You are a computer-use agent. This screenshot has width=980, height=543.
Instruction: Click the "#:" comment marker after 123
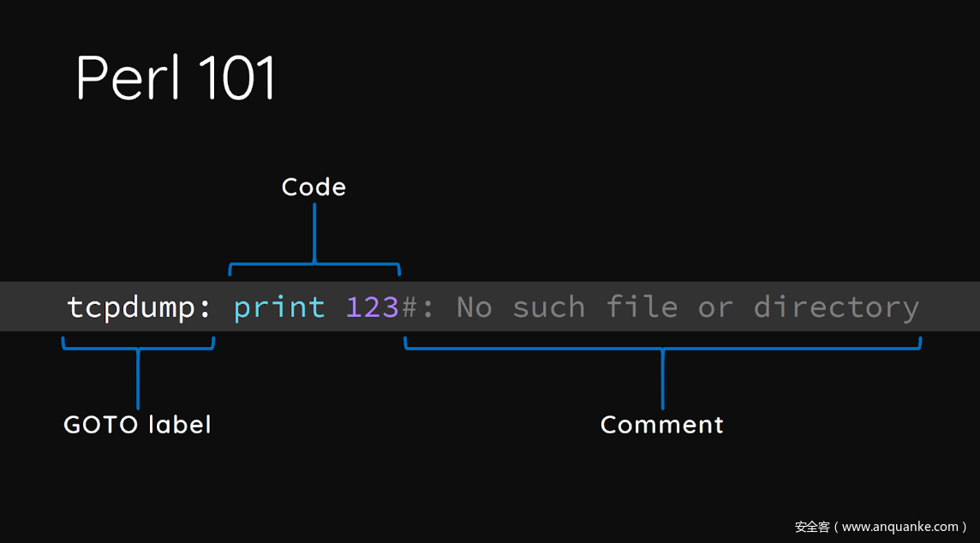tap(418, 307)
